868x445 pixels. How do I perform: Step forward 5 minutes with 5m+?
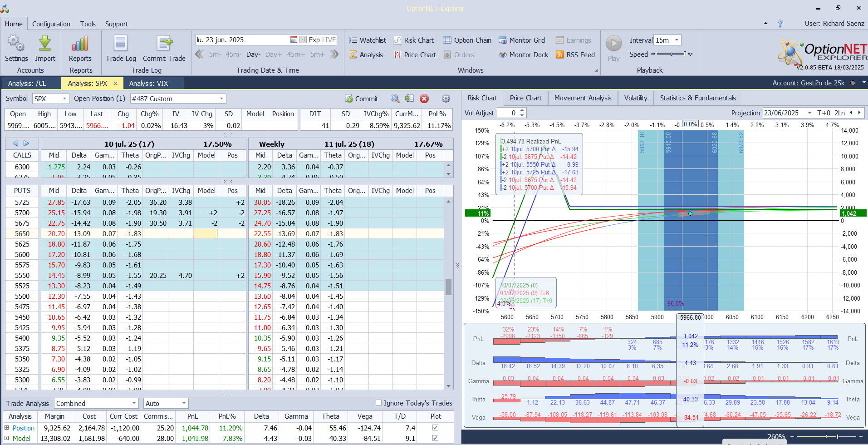[x=317, y=54]
